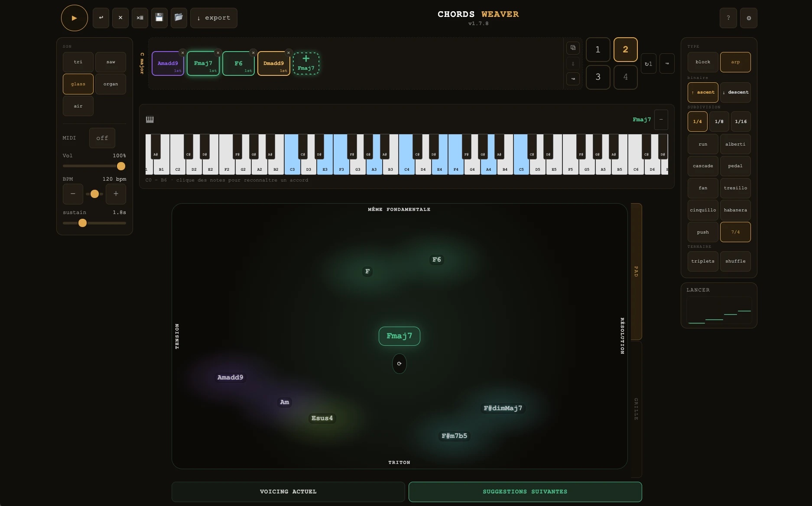Open help with the question mark icon

pyautogui.click(x=728, y=18)
